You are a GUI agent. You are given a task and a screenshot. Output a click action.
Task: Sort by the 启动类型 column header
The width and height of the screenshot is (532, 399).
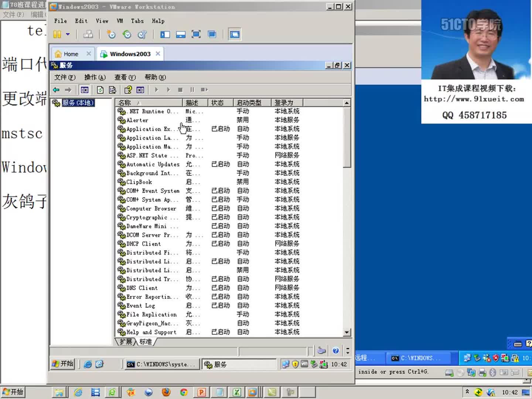(252, 102)
